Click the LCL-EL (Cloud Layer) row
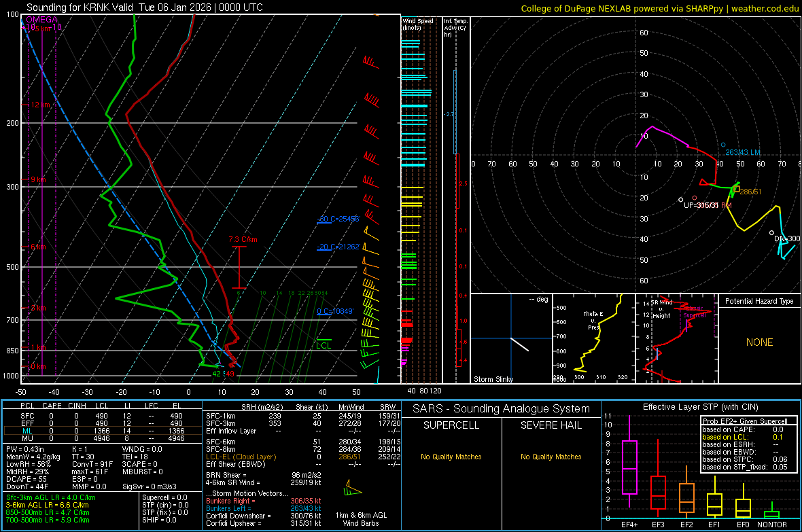Viewport: 802px width, 532px height. (x=303, y=457)
